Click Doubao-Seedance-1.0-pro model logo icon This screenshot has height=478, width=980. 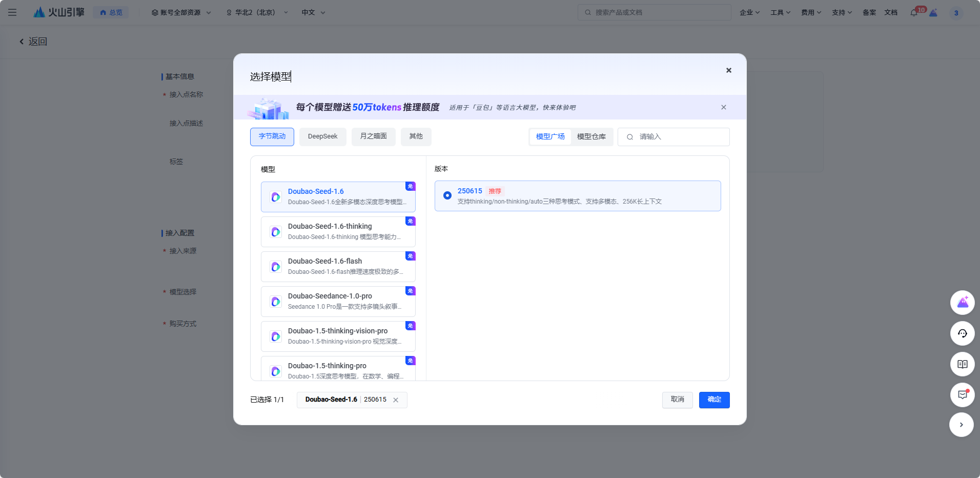coord(276,302)
